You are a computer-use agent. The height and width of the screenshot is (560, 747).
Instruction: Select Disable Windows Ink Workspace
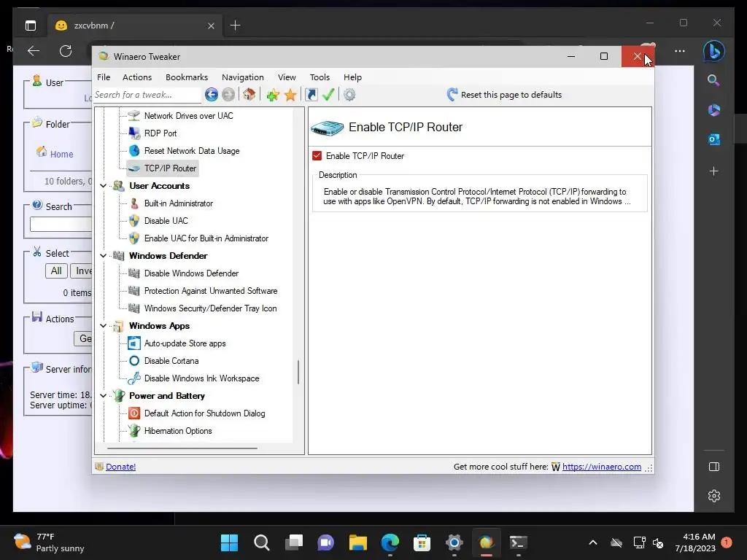(201, 378)
